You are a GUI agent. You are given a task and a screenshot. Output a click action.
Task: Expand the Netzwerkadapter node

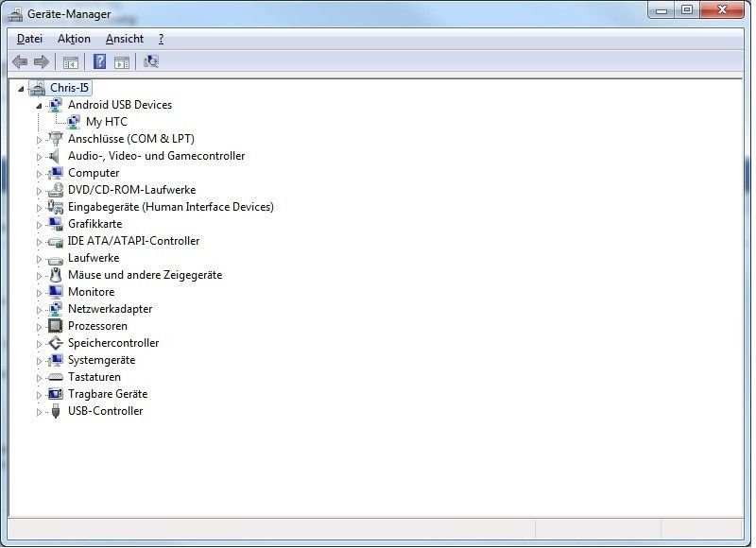(x=39, y=310)
